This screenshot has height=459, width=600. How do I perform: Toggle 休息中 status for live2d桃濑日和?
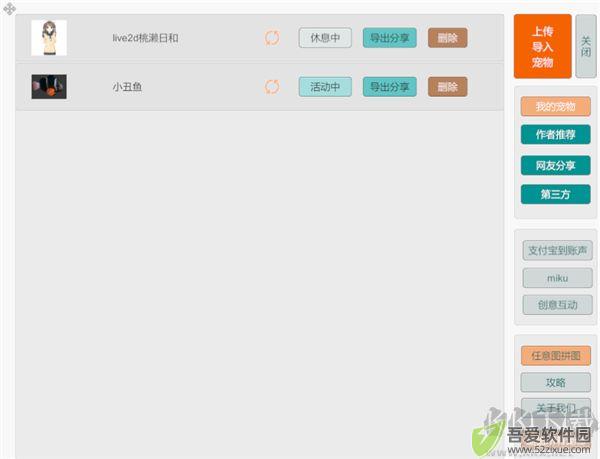325,38
